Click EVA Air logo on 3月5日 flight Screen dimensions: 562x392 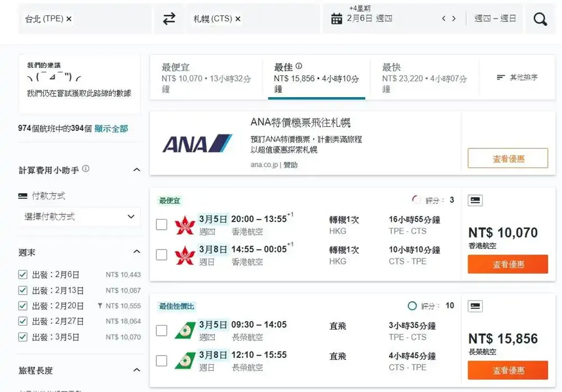point(185,330)
